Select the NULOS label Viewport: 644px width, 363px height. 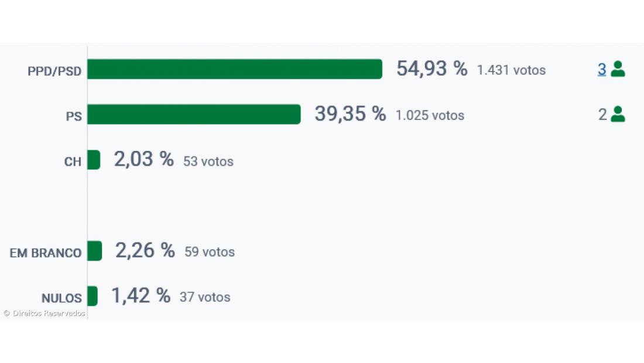(61, 299)
